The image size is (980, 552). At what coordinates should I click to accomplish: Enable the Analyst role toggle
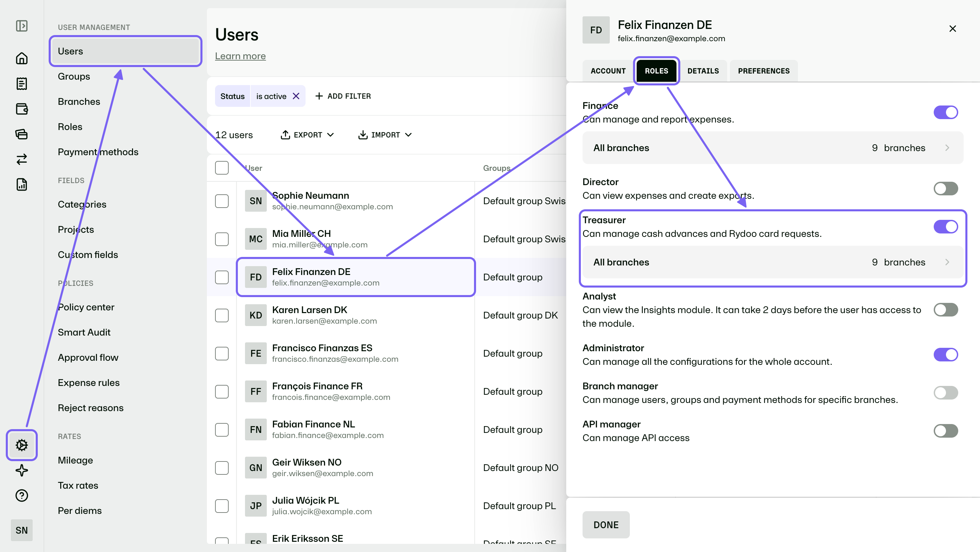tap(946, 310)
